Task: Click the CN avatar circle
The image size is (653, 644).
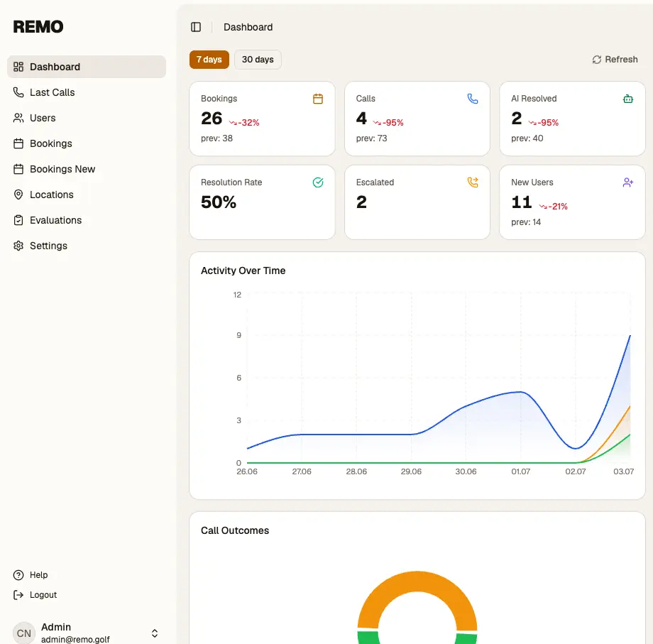Action: point(23,633)
